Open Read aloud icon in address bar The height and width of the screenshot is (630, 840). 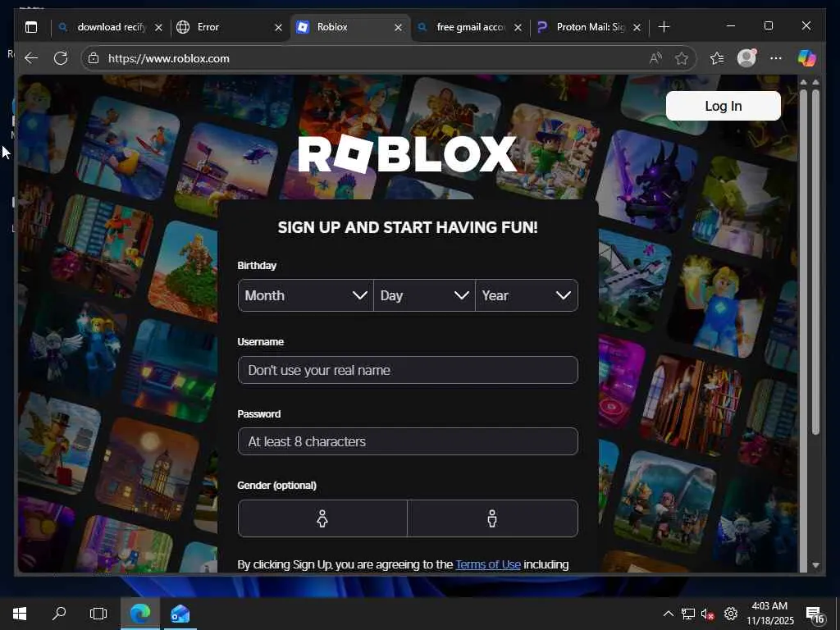pyautogui.click(x=655, y=58)
